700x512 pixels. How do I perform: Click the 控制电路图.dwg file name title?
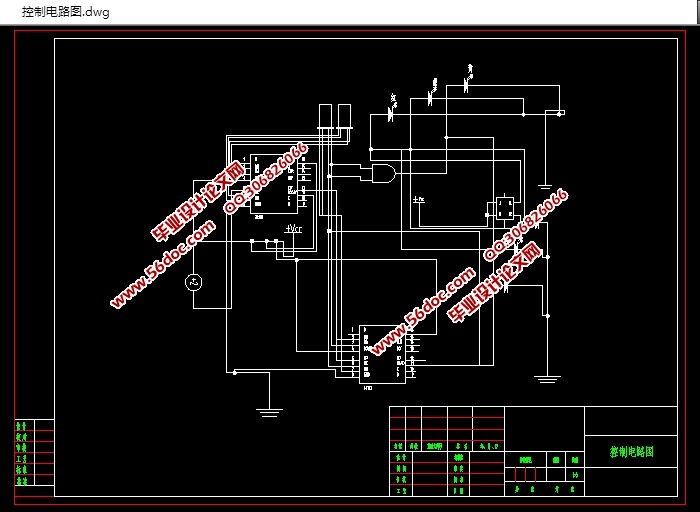[65, 12]
